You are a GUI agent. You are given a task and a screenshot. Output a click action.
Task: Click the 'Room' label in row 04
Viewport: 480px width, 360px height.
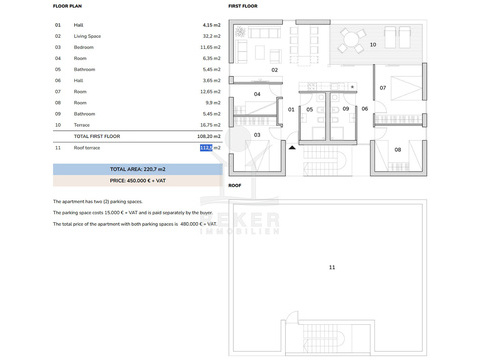pyautogui.click(x=80, y=58)
